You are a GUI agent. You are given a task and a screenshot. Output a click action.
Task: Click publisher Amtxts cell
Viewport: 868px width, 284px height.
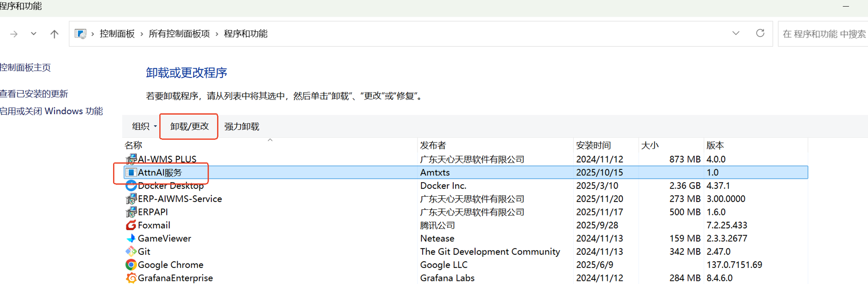point(435,172)
